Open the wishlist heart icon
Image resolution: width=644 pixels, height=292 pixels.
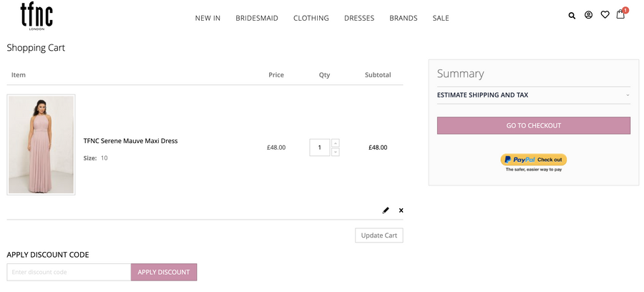pos(605,15)
